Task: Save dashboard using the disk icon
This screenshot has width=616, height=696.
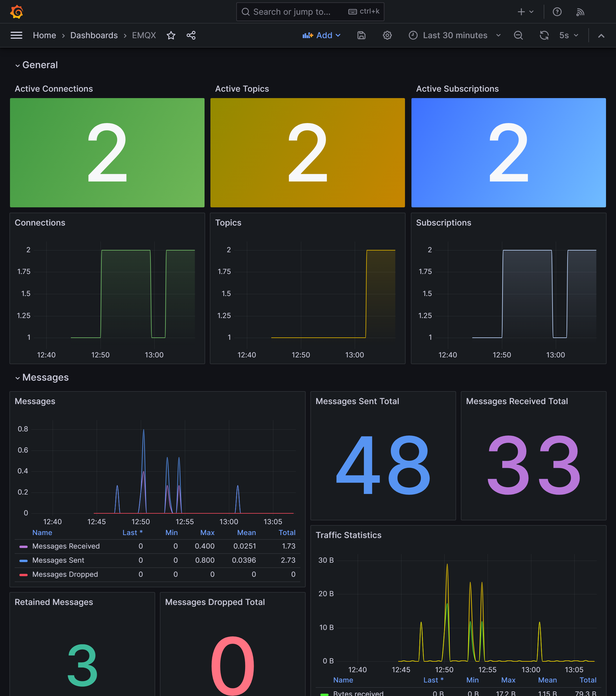Action: click(x=361, y=36)
